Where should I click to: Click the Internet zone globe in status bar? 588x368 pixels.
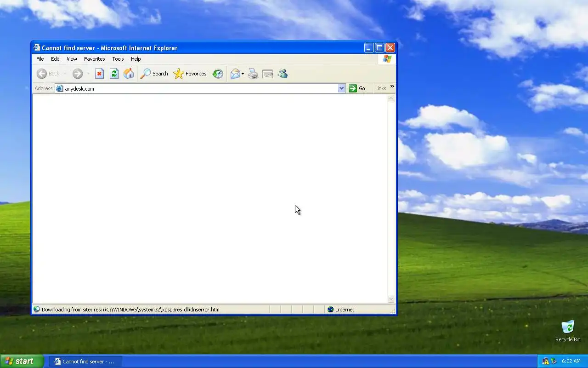[x=330, y=310]
